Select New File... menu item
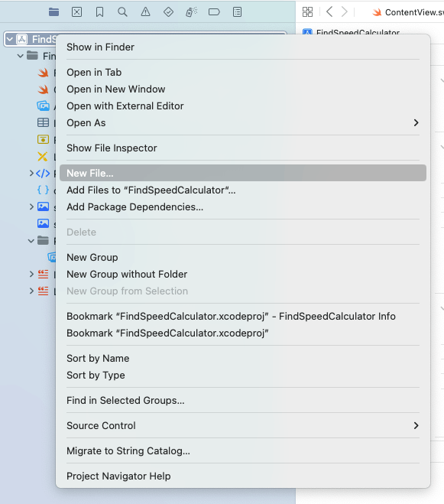The width and height of the screenshot is (444, 504). (x=243, y=174)
